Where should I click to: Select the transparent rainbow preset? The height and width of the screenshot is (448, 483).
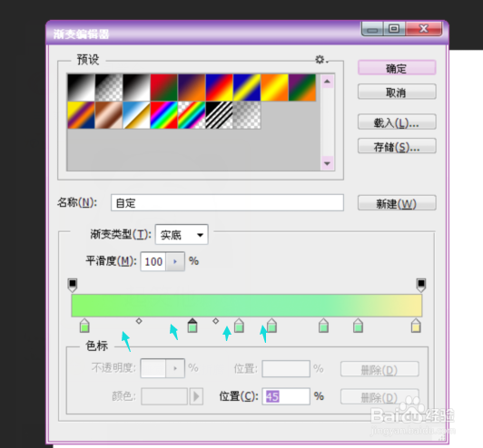tap(192, 115)
